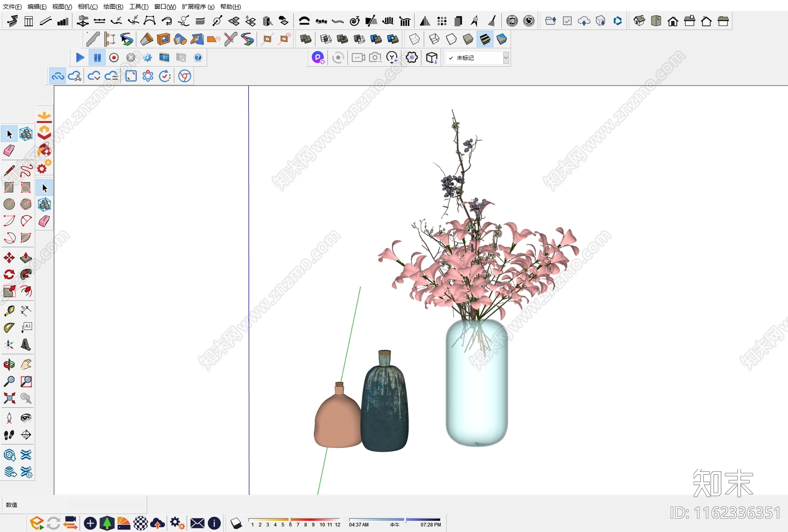The height and width of the screenshot is (532, 788).
Task: Click the checkered sphere material icon
Action: pyautogui.click(x=141, y=523)
